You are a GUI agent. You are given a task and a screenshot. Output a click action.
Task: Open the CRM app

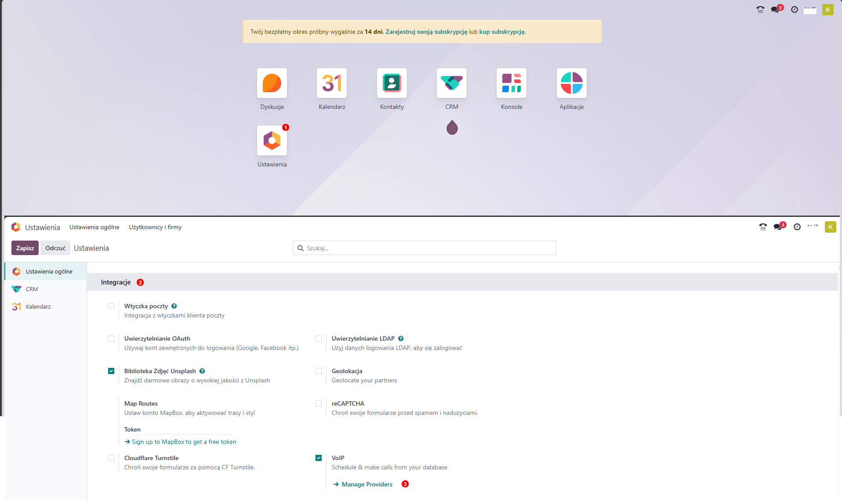(x=451, y=83)
